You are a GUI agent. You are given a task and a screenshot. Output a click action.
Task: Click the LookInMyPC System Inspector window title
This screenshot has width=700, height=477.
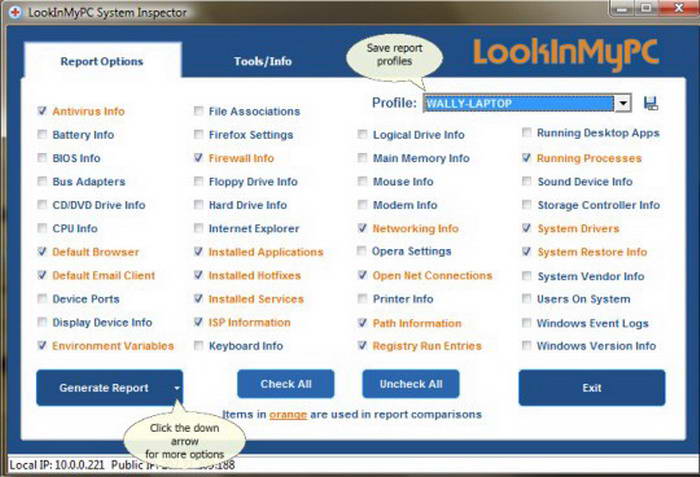coord(108,13)
